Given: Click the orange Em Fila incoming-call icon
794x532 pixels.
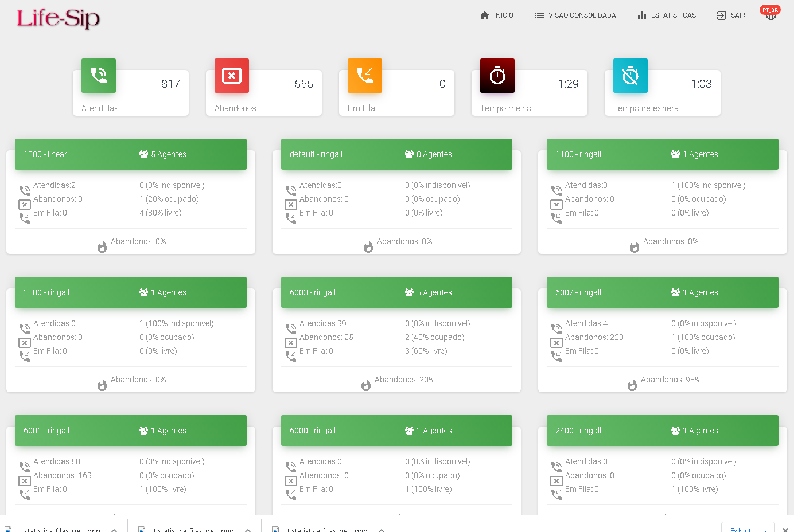Looking at the screenshot, I should pos(364,76).
